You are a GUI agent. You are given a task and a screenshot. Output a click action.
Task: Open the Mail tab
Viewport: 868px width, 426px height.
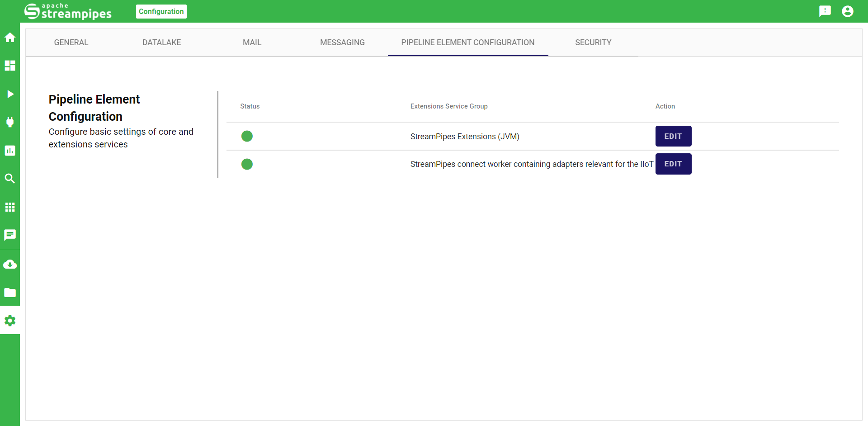pyautogui.click(x=252, y=43)
